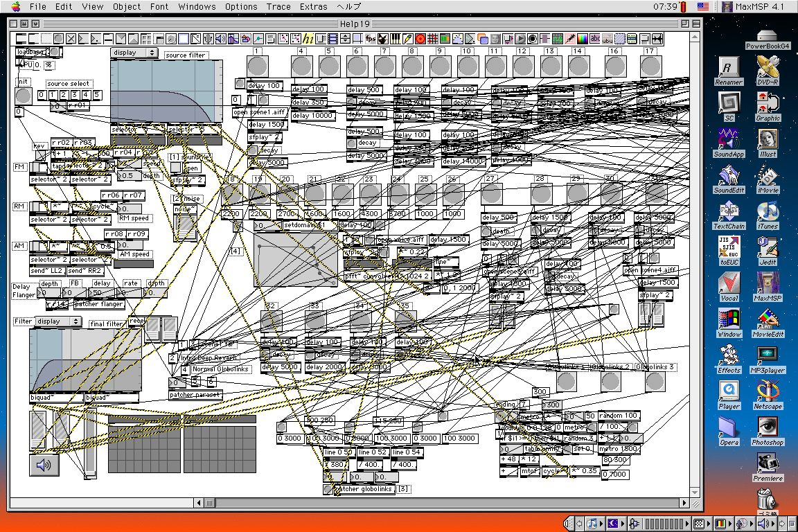Open the iMovie desktop icon
The width and height of the screenshot is (798, 532).
pyautogui.click(x=768, y=179)
